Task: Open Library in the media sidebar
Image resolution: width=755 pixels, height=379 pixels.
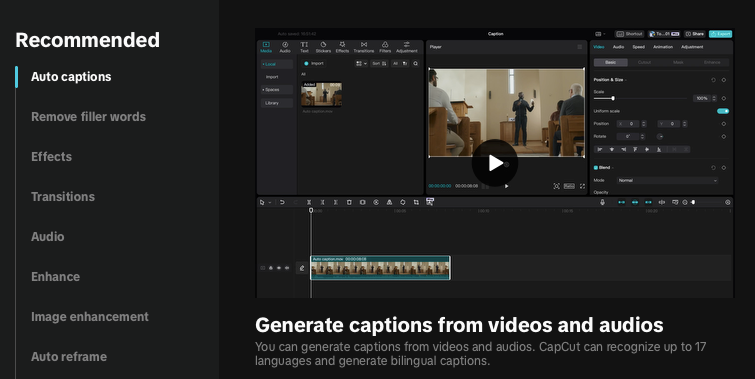Action: click(x=276, y=103)
